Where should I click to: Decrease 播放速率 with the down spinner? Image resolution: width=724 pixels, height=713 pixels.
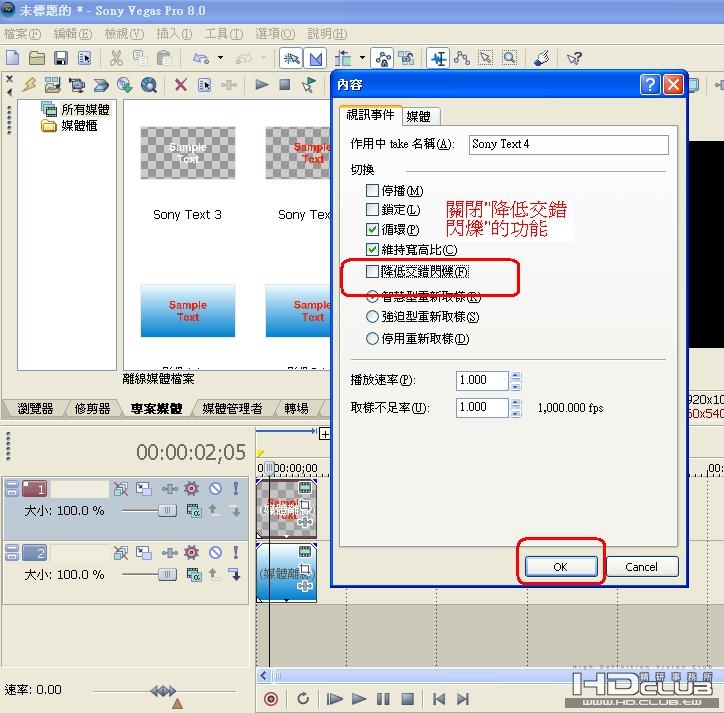[516, 386]
